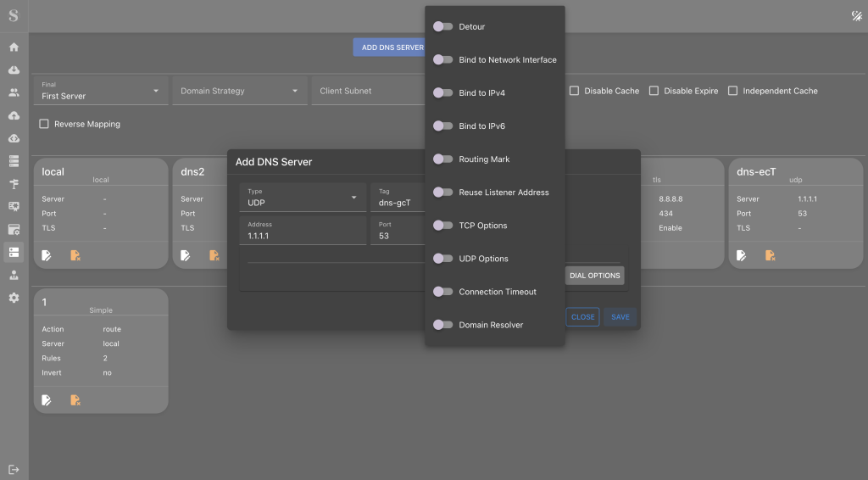Click the Address input field

303,231
